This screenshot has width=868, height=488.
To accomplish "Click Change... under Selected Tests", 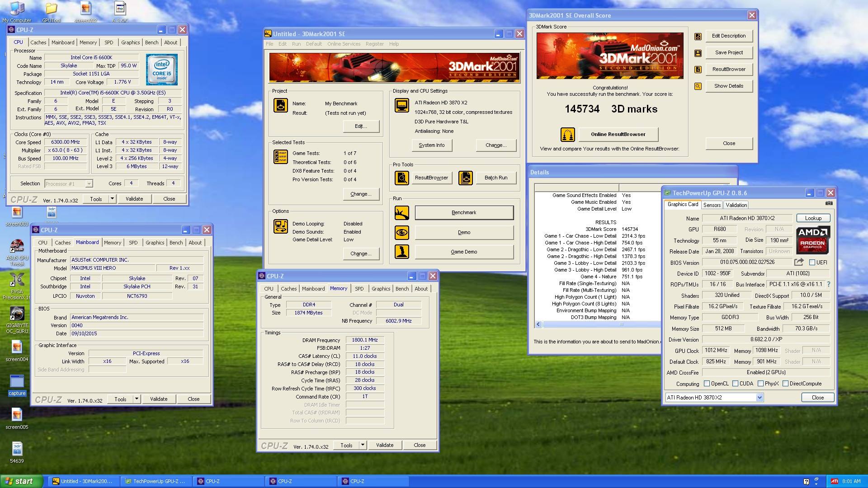I will point(361,194).
